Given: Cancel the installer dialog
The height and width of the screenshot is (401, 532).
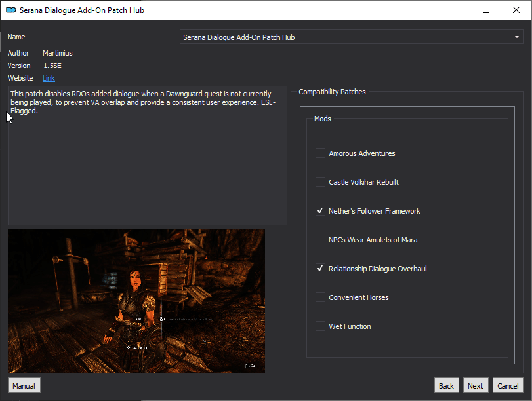Looking at the screenshot, I should tap(508, 385).
